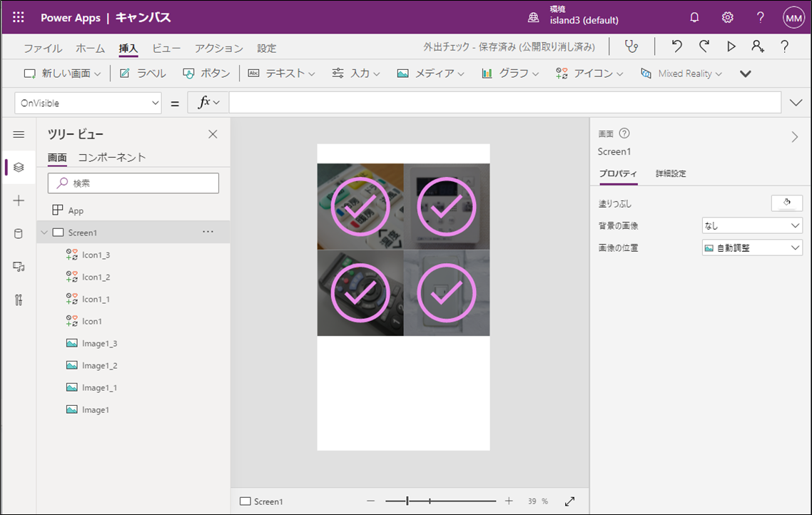The width and height of the screenshot is (812, 515).
Task: Click into the formula bar input
Action: click(x=505, y=103)
